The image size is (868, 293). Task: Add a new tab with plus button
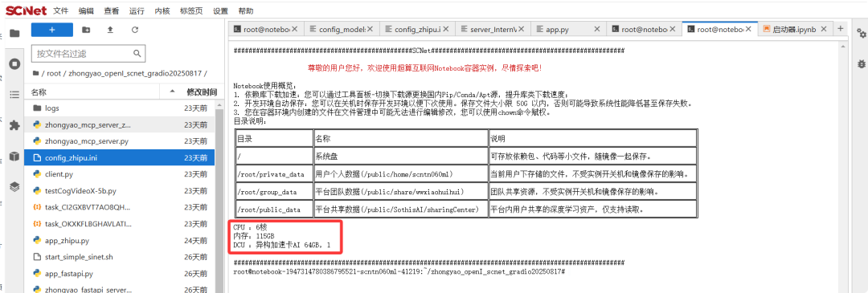tap(841, 28)
